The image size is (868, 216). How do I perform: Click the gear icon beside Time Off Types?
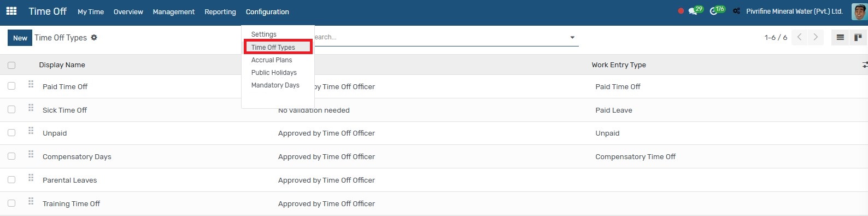click(94, 38)
